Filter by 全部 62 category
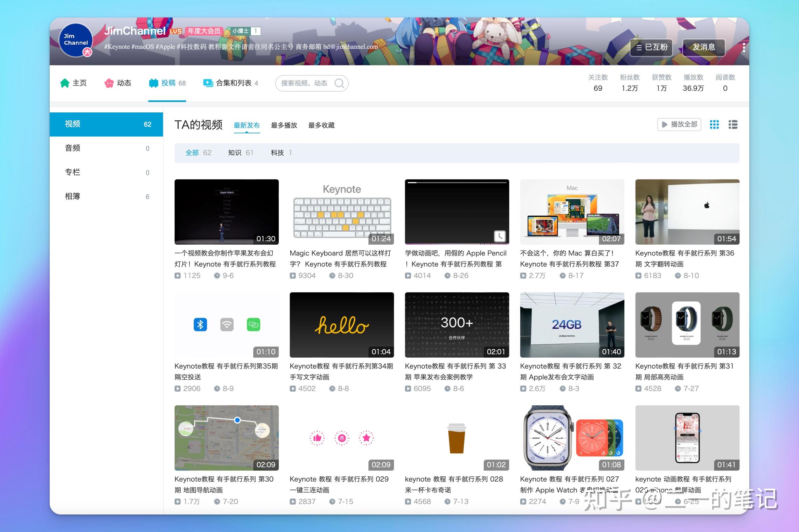The width and height of the screenshot is (799, 532). (199, 153)
